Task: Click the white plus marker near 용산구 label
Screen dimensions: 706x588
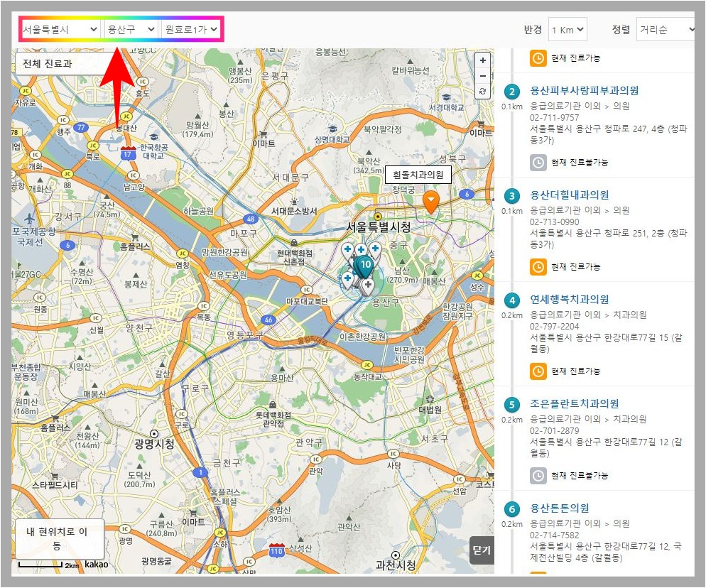Action: coord(369,287)
